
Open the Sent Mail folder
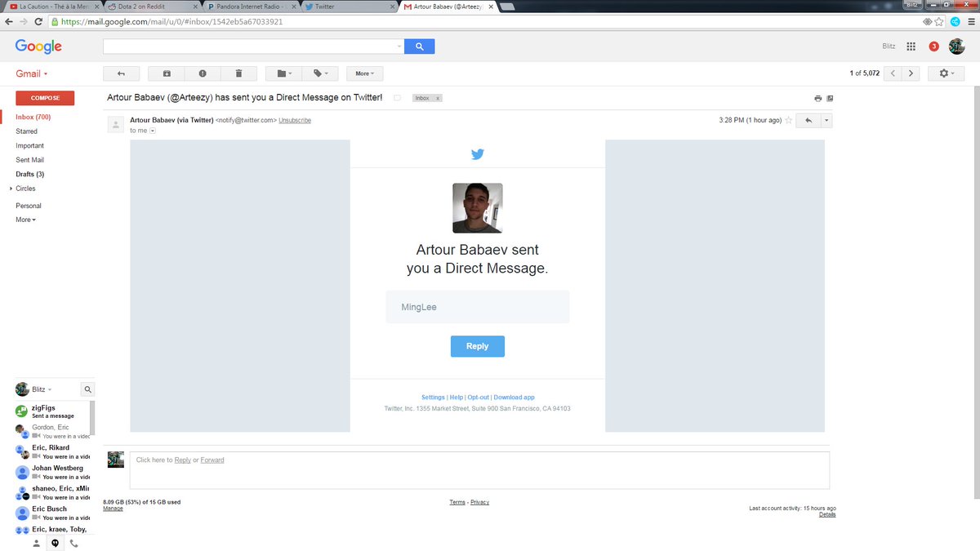click(x=29, y=160)
